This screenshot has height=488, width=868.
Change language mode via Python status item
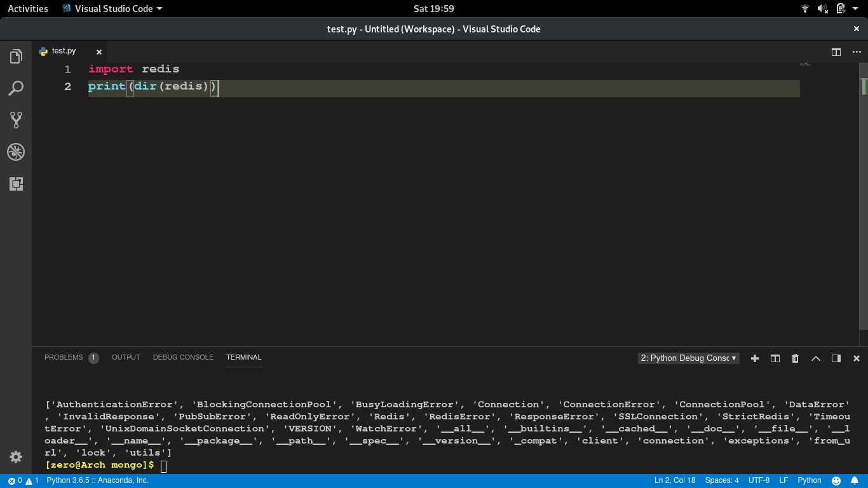point(810,481)
